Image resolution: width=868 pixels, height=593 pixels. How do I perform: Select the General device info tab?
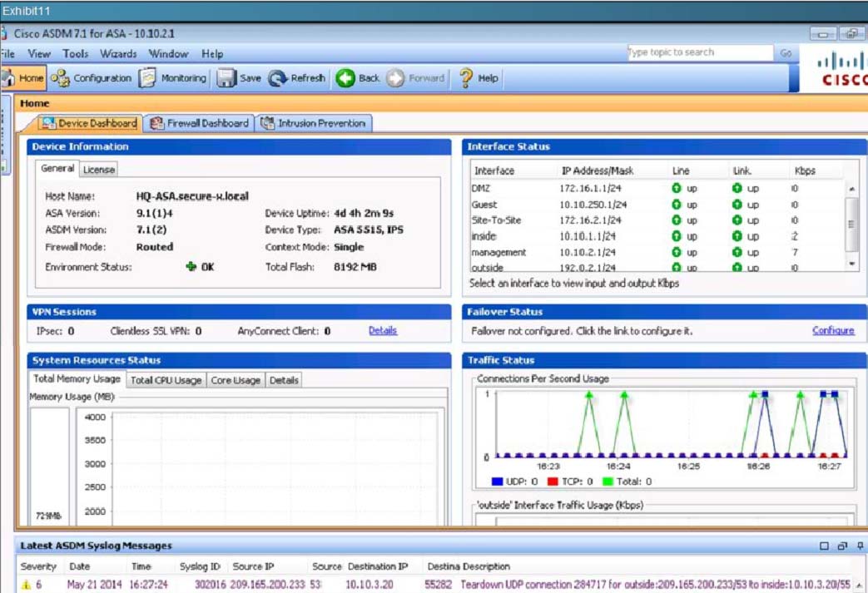click(x=57, y=168)
